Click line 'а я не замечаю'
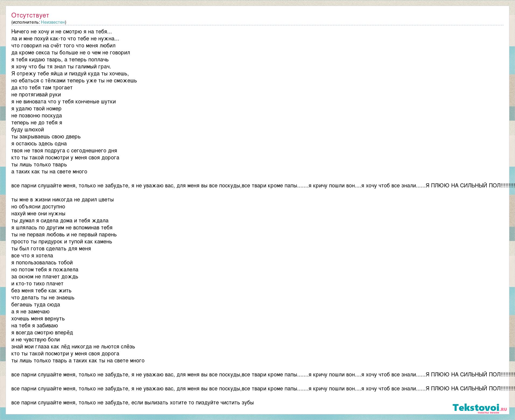The width and height of the screenshot is (515, 420). pyautogui.click(x=30, y=311)
